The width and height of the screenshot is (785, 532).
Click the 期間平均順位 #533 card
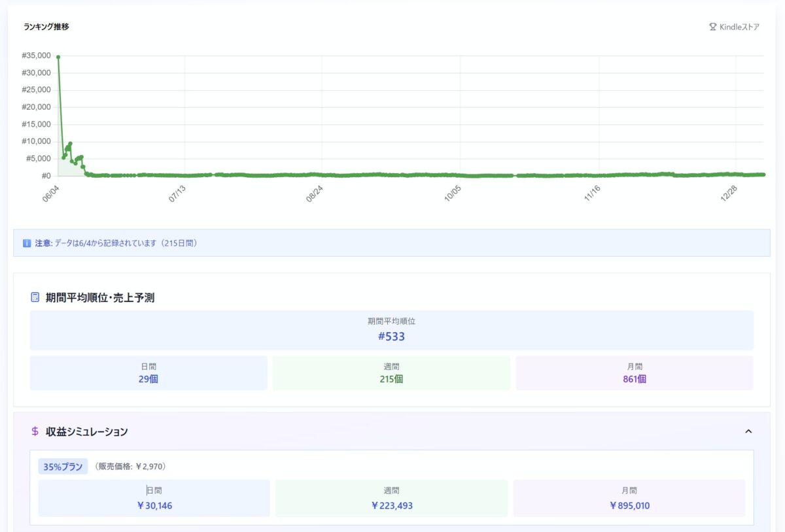point(391,330)
